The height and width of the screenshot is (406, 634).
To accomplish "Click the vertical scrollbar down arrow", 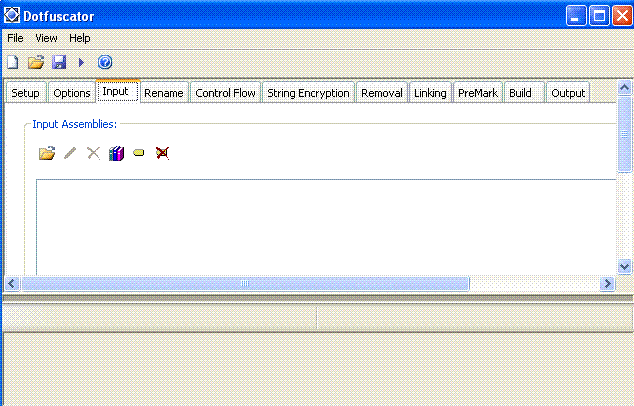I will (625, 266).
